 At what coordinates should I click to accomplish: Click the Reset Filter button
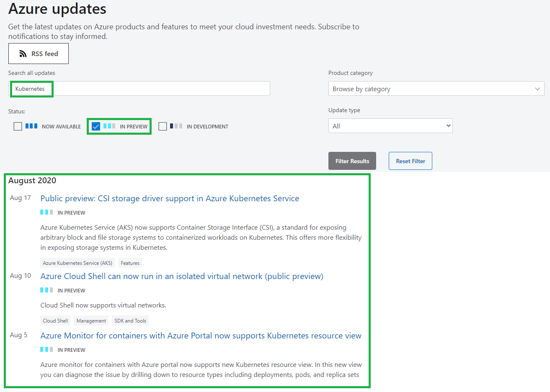pos(410,161)
